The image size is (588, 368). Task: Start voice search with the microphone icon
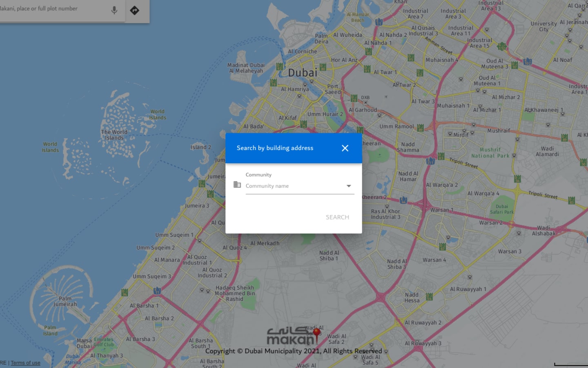pos(114,10)
